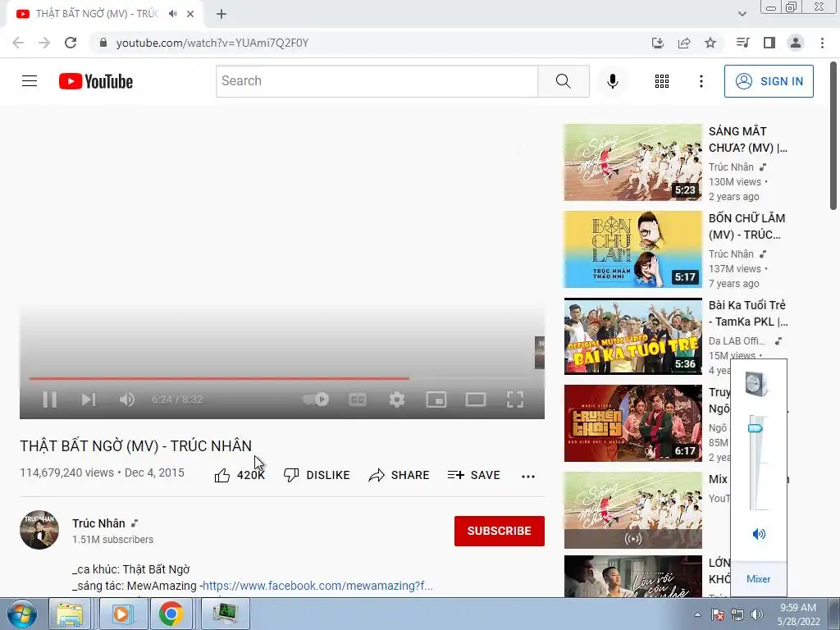Seek on the red video progress bar

tap(219, 379)
